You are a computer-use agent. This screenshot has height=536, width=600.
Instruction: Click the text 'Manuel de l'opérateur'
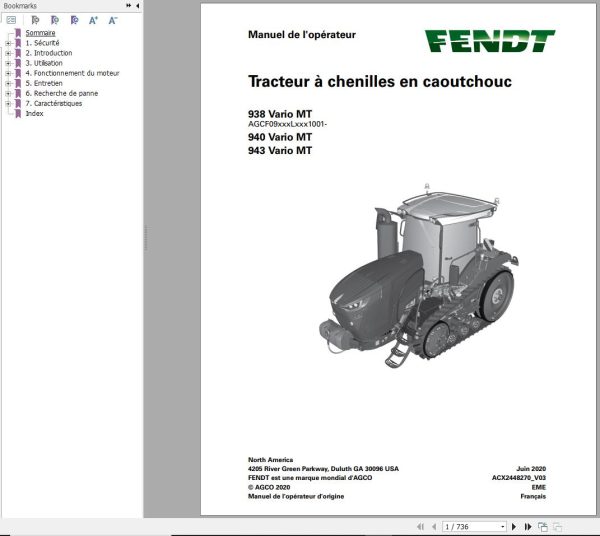click(x=302, y=35)
